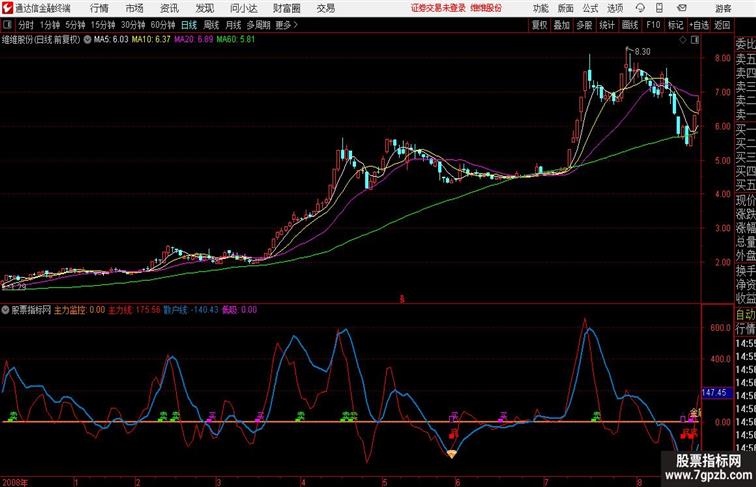Switch to 1分钟 period
The image size is (756, 487).
pos(50,25)
